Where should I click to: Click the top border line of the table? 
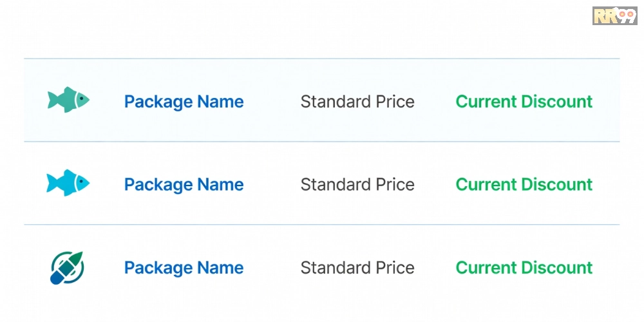[x=322, y=59]
